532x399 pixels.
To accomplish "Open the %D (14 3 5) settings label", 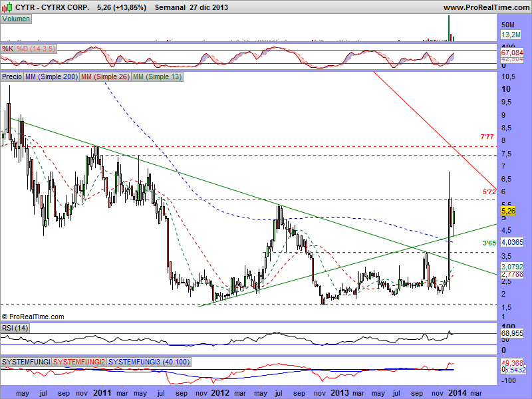I will coord(36,49).
